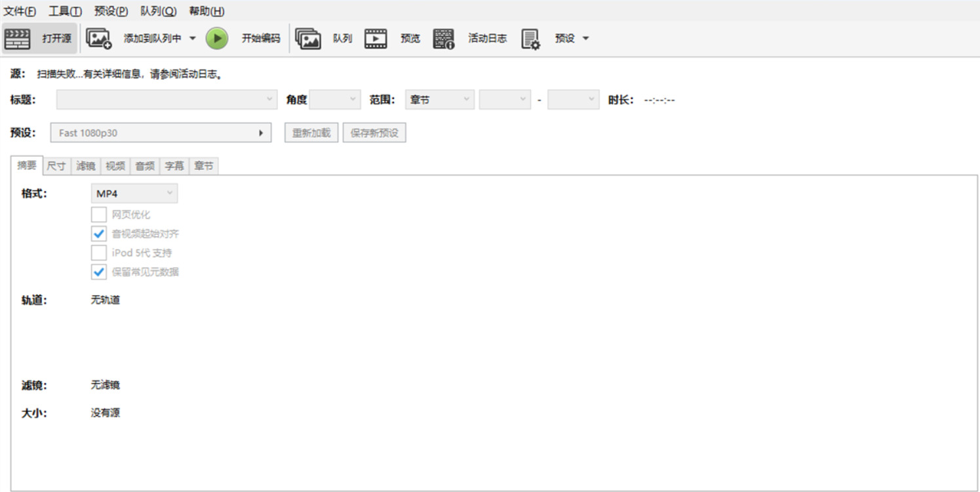Open the 范围 dropdown showing 章节

pyautogui.click(x=440, y=100)
